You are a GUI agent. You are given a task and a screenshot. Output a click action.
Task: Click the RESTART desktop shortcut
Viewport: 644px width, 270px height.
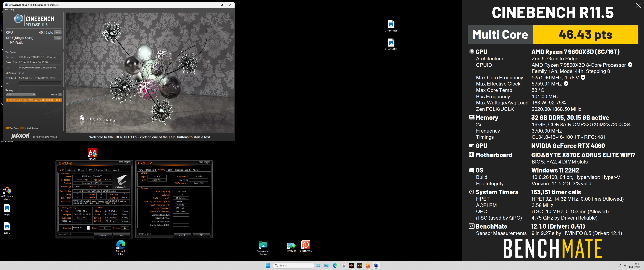291,247
